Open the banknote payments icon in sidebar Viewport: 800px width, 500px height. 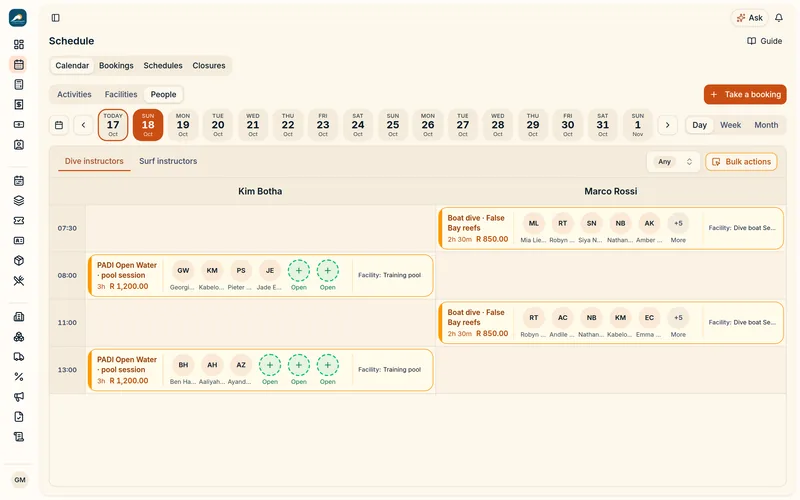(x=19, y=124)
